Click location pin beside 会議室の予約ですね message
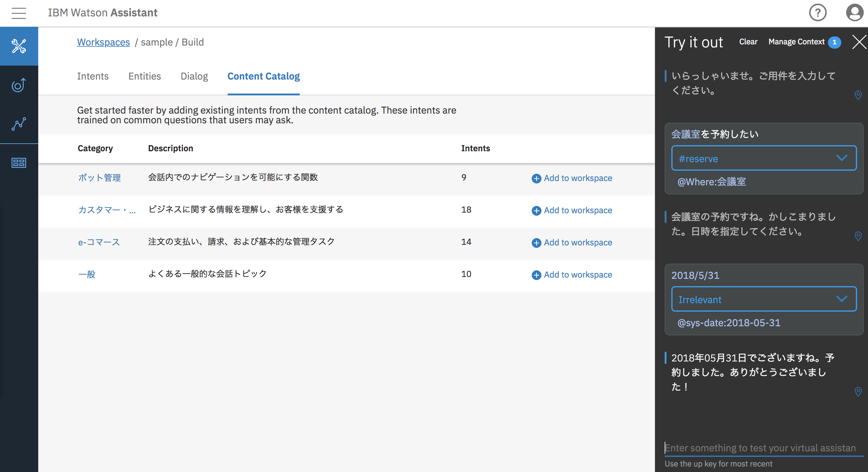This screenshot has width=868, height=472. [x=858, y=236]
